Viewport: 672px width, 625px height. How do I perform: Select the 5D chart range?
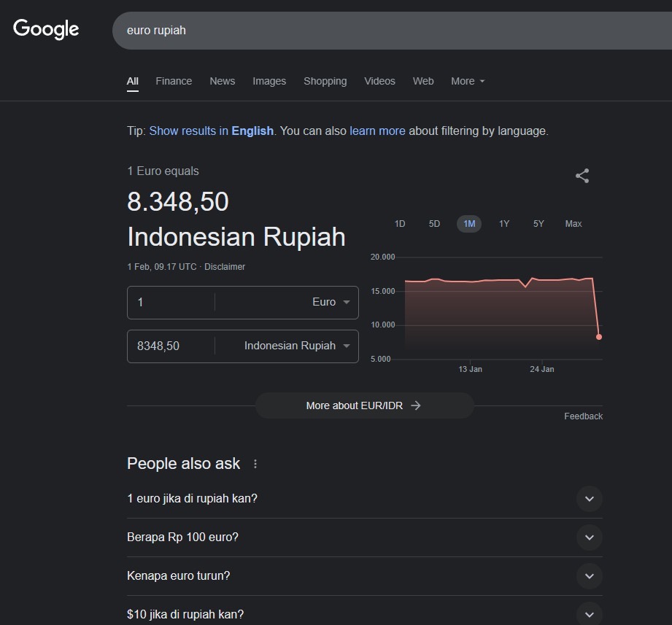(434, 224)
